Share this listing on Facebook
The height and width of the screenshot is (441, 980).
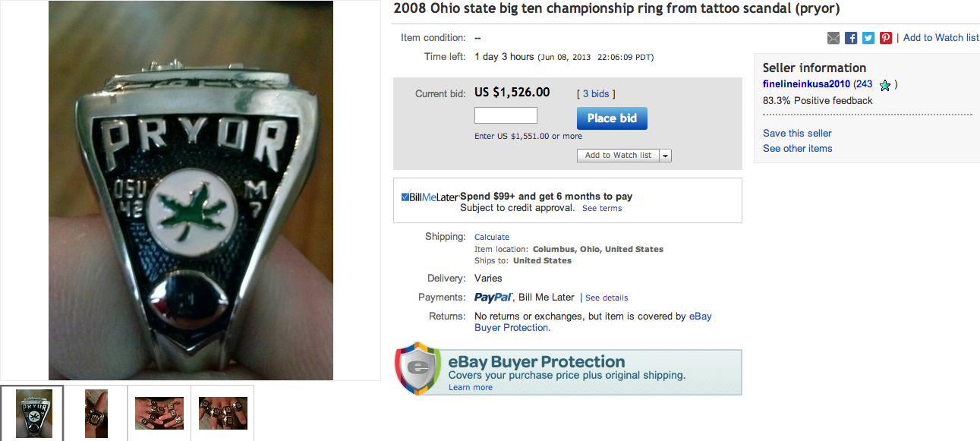click(851, 38)
